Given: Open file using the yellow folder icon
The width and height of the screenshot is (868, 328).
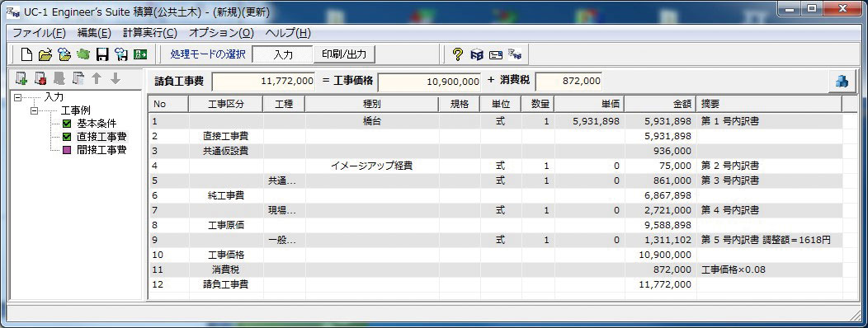Looking at the screenshot, I should tap(45, 54).
